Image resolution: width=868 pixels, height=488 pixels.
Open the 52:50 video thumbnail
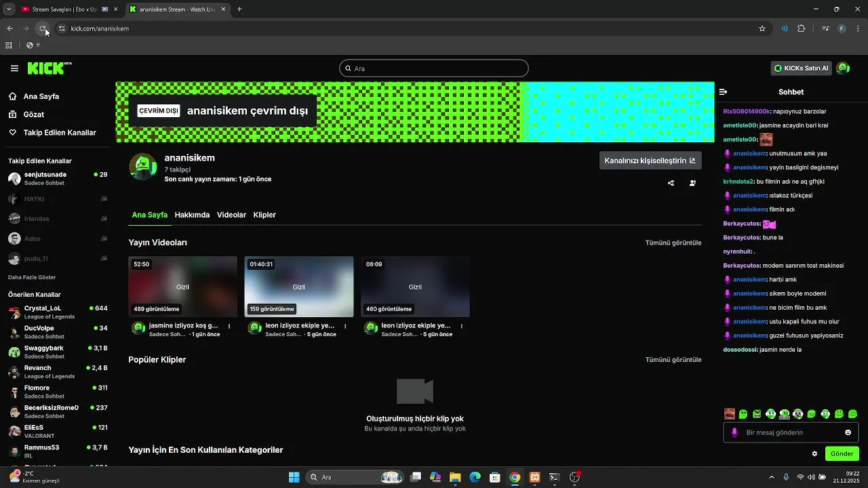point(183,287)
